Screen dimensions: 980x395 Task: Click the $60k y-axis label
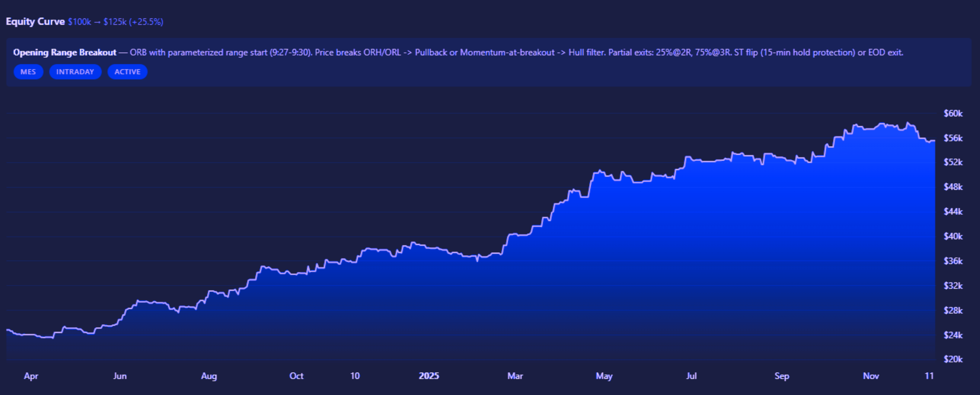(953, 113)
